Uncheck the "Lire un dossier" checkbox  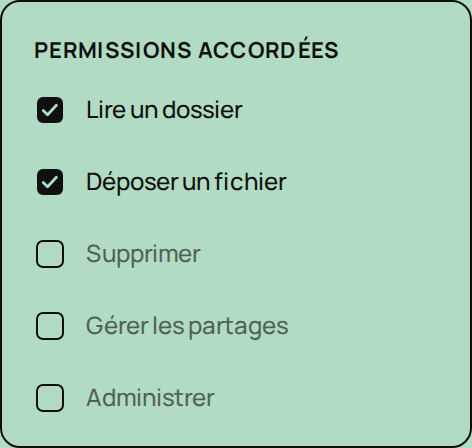pyautogui.click(x=50, y=110)
